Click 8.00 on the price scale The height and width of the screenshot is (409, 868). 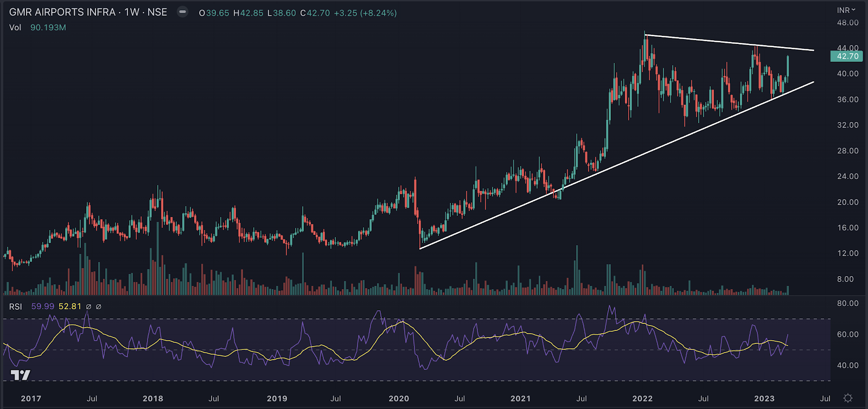point(845,279)
